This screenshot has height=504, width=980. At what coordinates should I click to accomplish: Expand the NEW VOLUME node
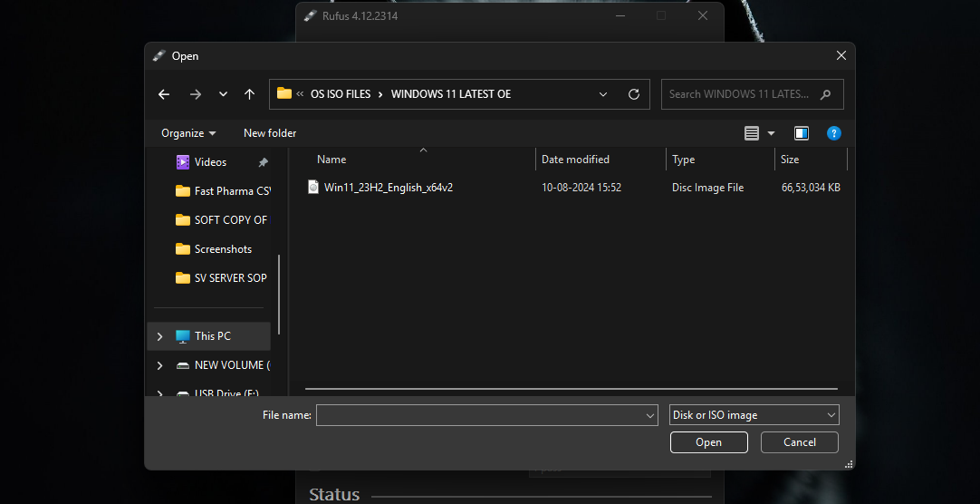coord(159,365)
